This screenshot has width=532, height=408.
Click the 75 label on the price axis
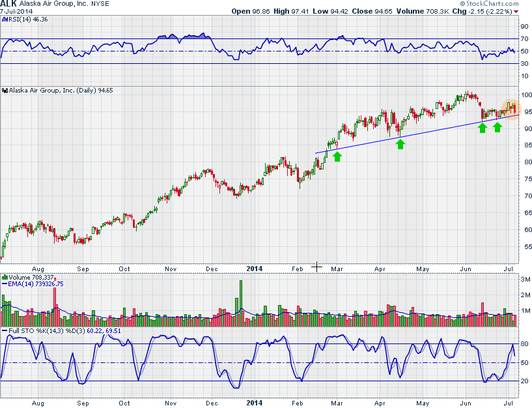(528, 179)
